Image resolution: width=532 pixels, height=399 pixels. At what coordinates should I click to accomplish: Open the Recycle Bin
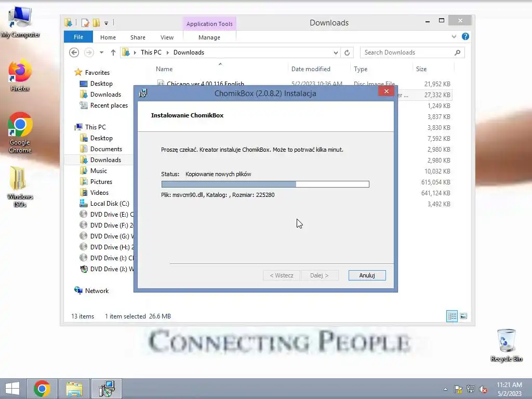(x=506, y=345)
